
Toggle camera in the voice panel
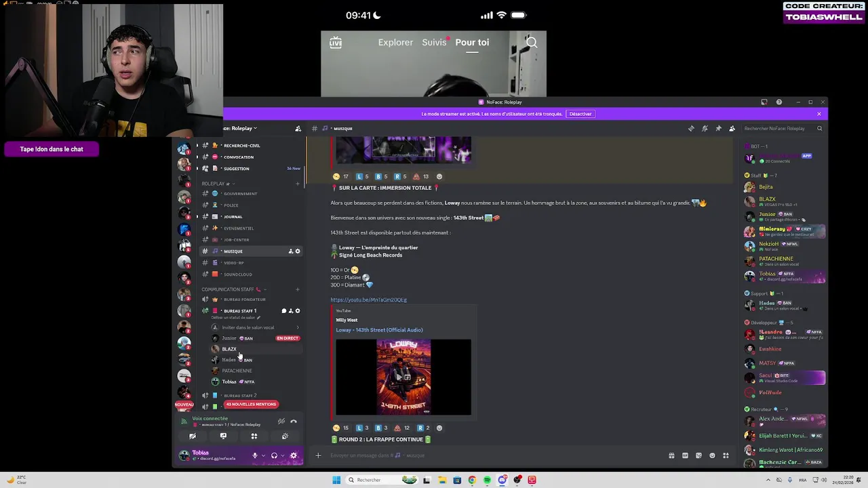tap(192, 436)
